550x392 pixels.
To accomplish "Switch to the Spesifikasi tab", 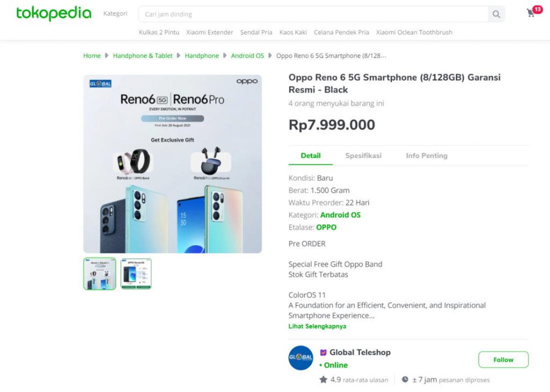I will coord(364,155).
